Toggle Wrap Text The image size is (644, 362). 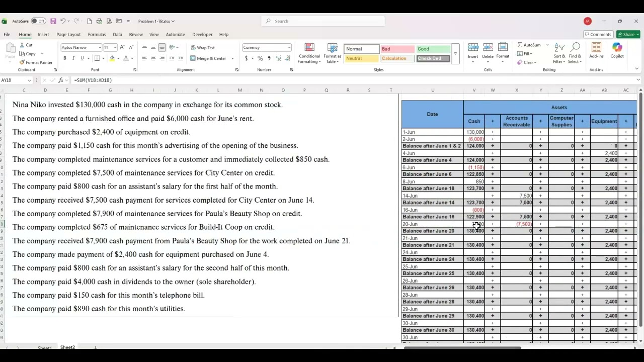(x=202, y=47)
